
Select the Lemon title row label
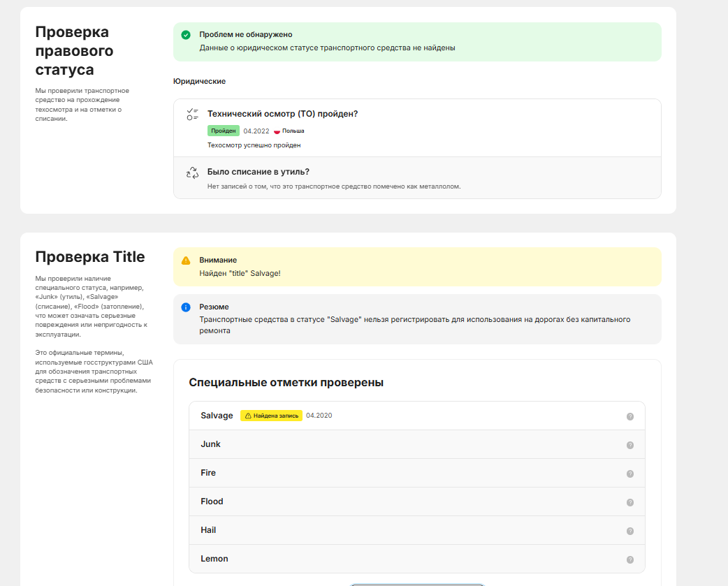click(x=214, y=559)
